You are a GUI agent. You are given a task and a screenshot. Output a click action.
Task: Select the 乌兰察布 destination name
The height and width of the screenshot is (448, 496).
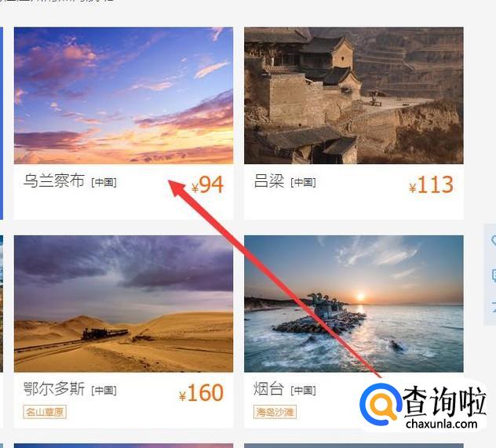(54, 180)
